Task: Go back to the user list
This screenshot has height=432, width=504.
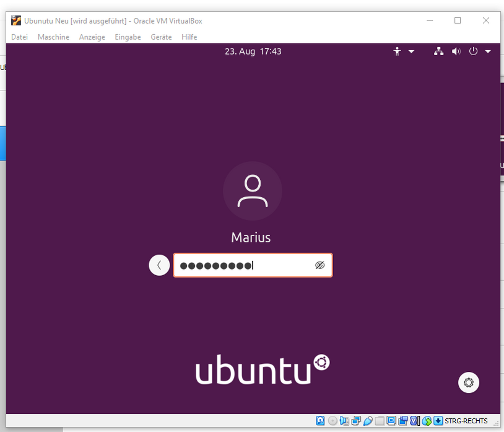Action: click(159, 265)
